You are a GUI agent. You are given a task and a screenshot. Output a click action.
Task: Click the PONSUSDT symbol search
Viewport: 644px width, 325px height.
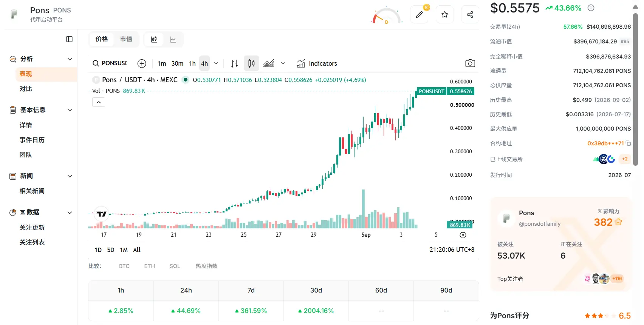coord(110,63)
